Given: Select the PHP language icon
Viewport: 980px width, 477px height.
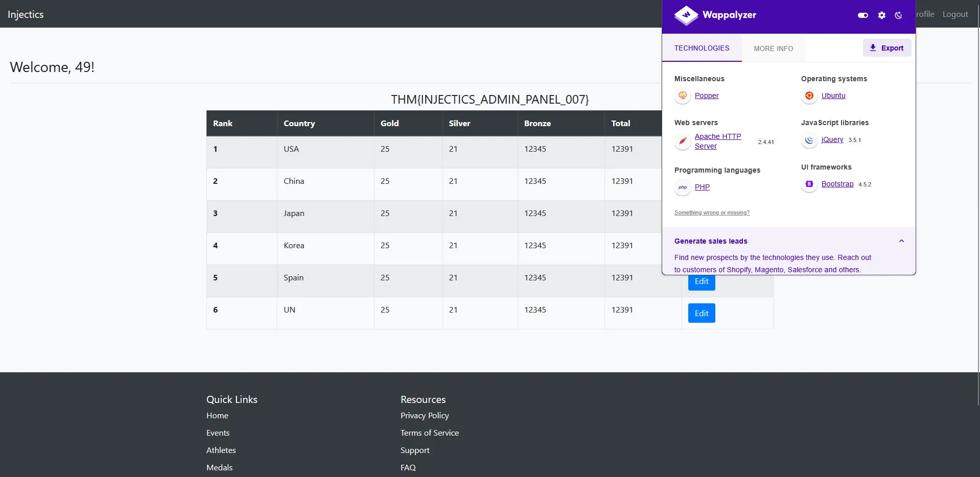Looking at the screenshot, I should point(683,187).
